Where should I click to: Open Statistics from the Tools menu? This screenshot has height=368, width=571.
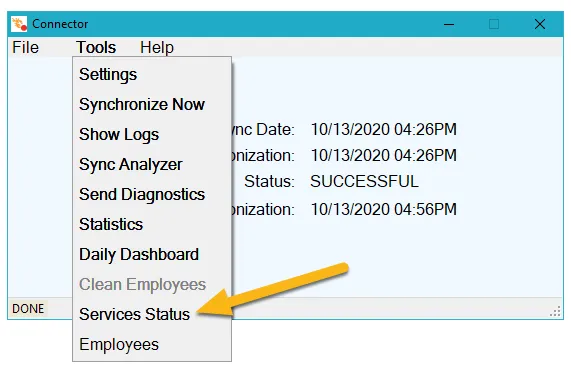click(x=152, y=224)
